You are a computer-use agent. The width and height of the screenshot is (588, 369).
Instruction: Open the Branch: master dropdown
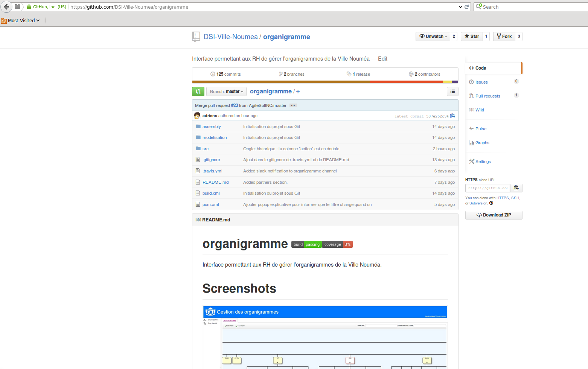[227, 91]
